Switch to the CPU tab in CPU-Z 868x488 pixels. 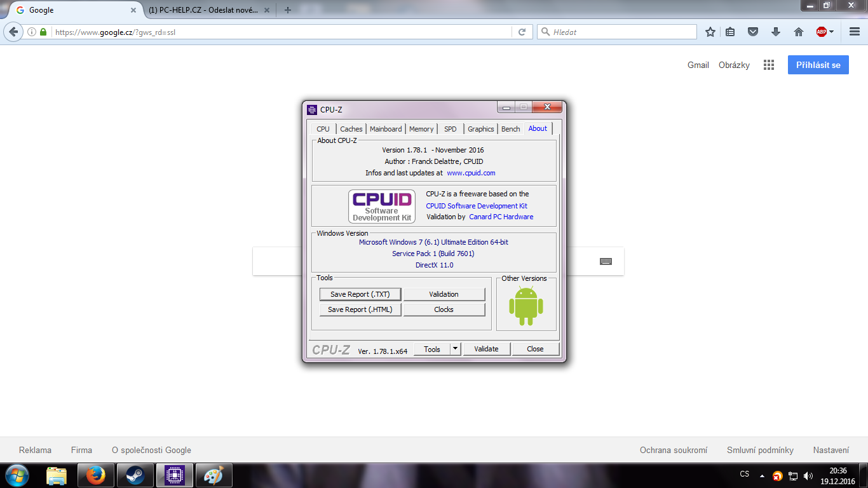tap(323, 129)
